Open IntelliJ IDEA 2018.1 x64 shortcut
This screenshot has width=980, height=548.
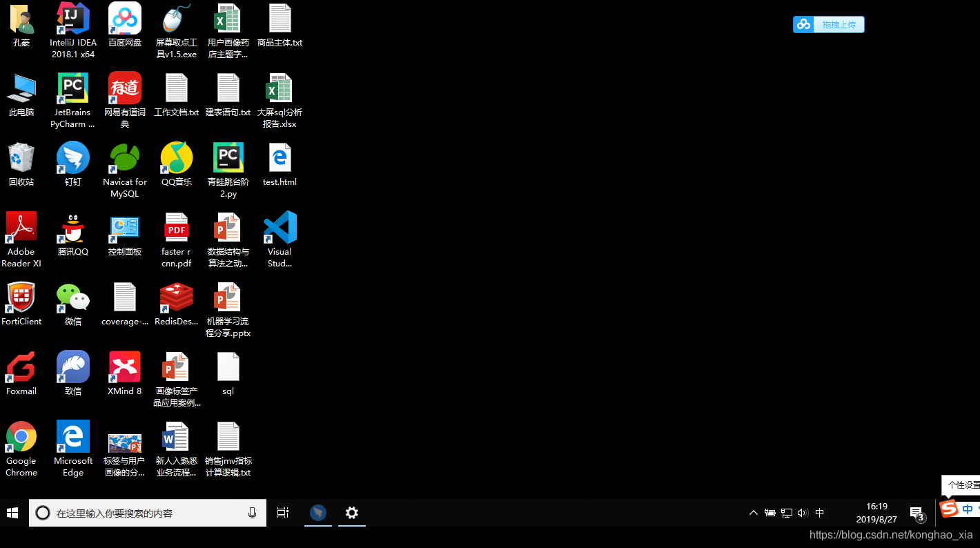[x=73, y=30]
